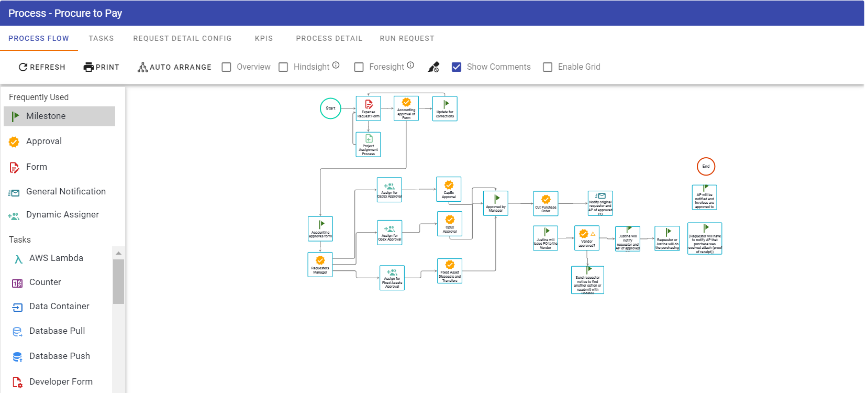
Task: Click the Auto Arrange button
Action: pos(174,67)
